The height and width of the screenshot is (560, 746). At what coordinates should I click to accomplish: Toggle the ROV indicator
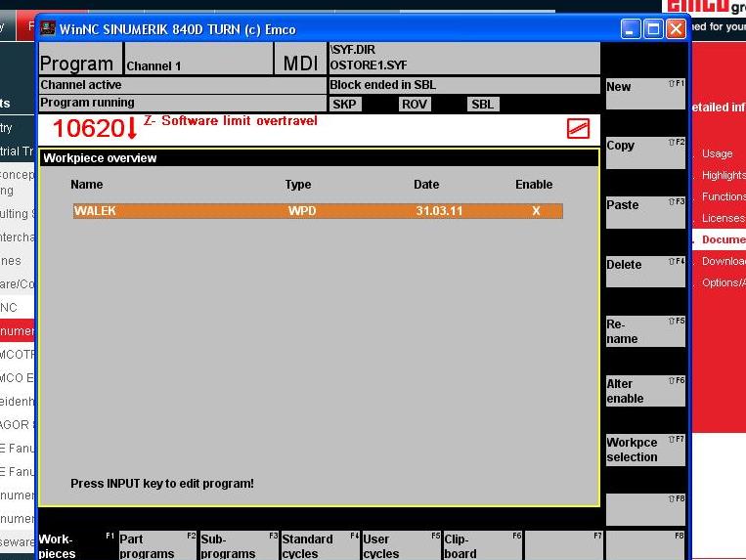[x=415, y=105]
